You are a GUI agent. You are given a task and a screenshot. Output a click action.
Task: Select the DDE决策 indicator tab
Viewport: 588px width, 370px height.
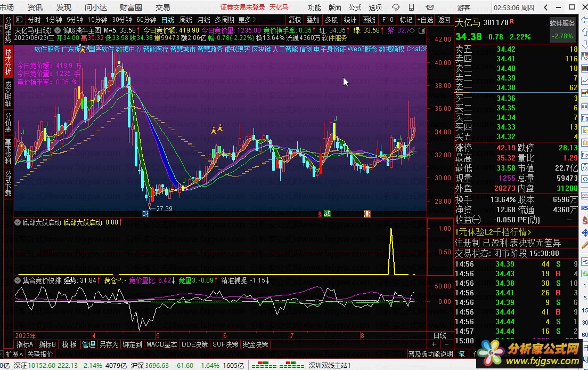point(194,344)
